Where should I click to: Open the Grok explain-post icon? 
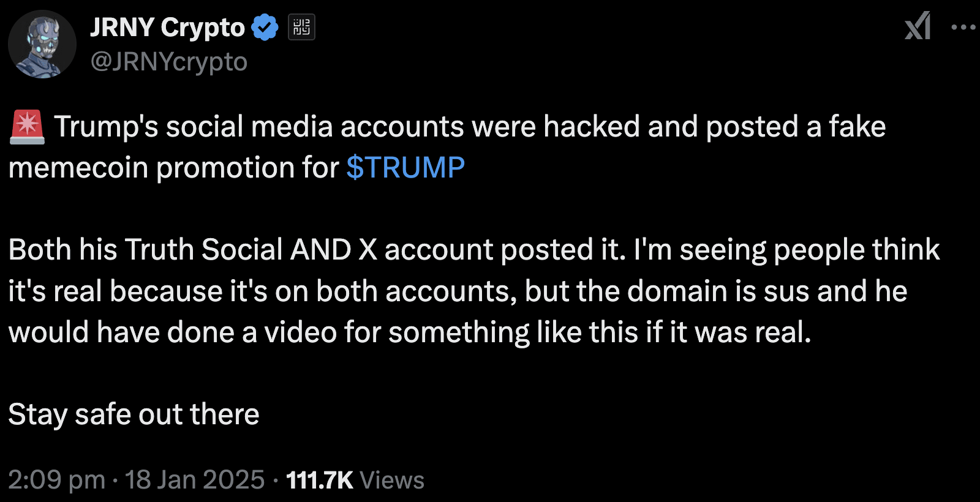(918, 26)
